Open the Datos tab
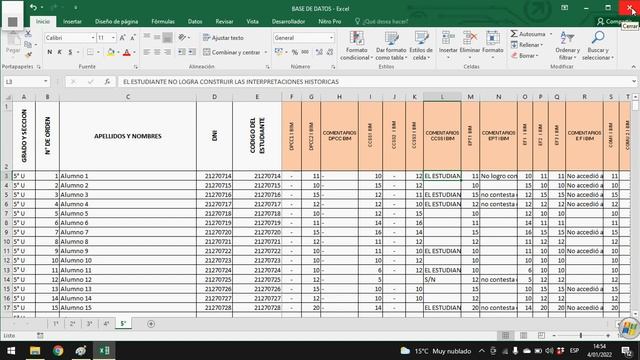Viewport: 640px width, 360px height. tap(195, 21)
